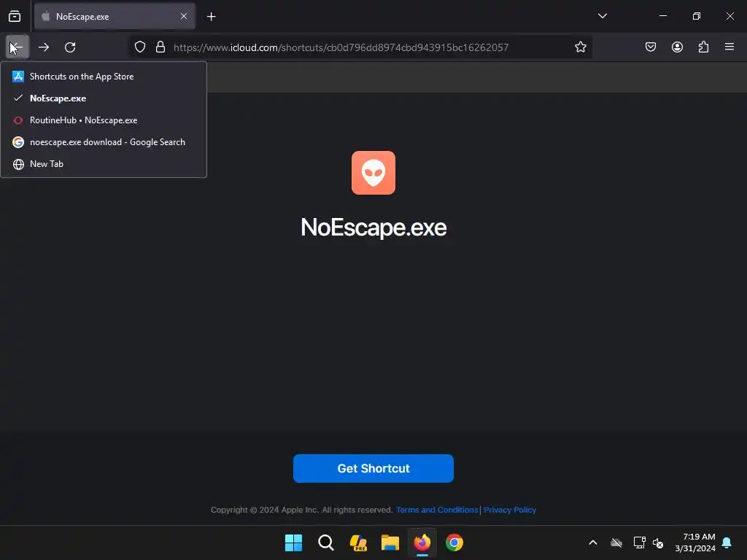
Task: Open a new tab with plus button
Action: [211, 17]
